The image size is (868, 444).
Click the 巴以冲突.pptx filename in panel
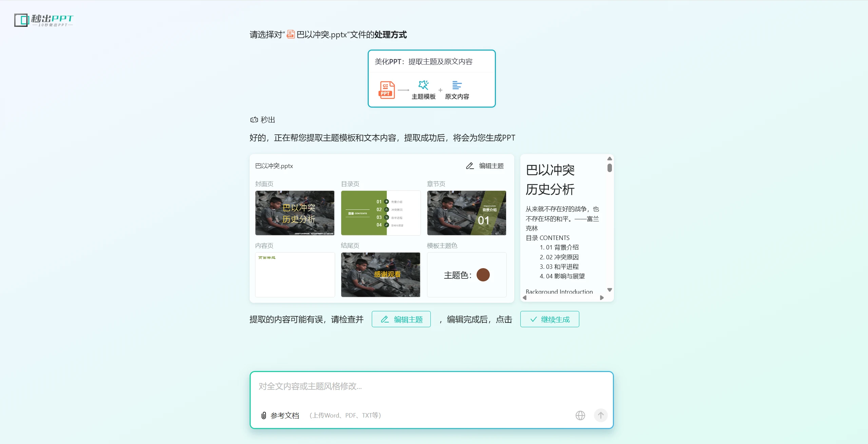(274, 166)
